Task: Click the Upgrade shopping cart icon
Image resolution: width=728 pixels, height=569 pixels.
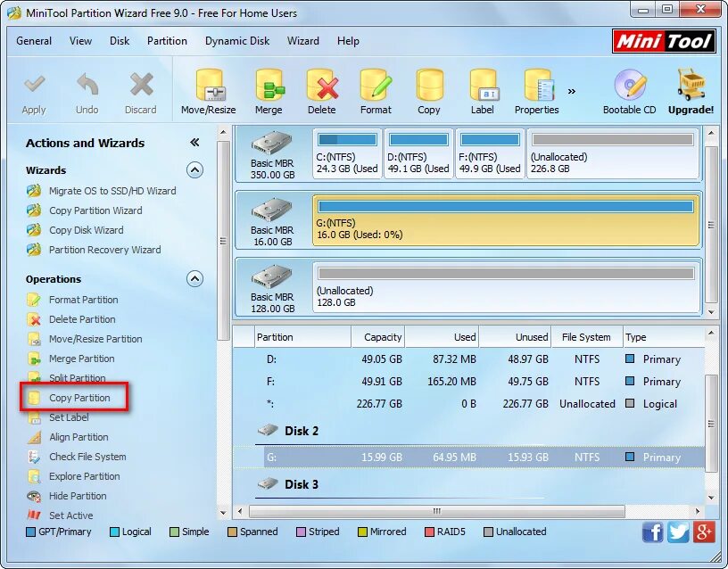Action: pyautogui.click(x=691, y=84)
